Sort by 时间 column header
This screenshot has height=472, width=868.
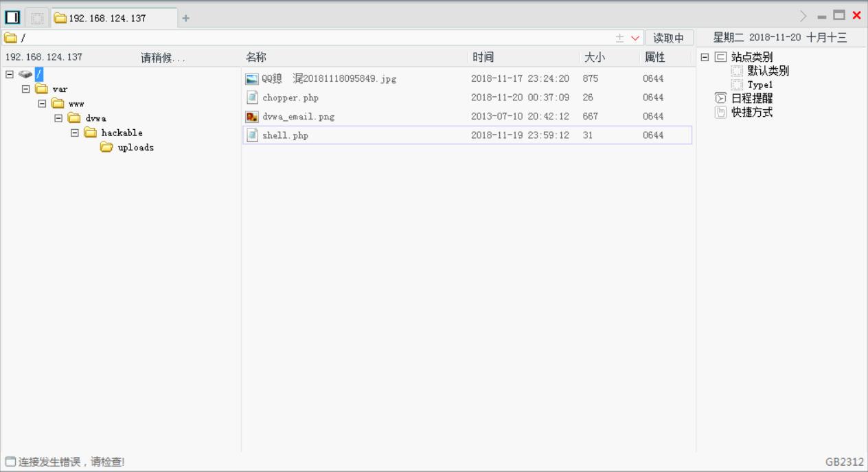[483, 58]
